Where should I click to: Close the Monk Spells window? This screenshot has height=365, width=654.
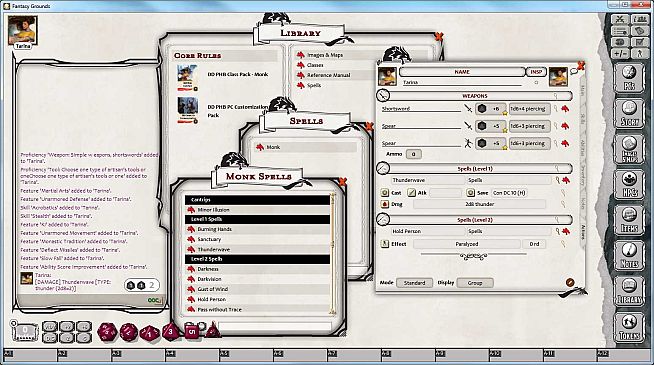(x=343, y=181)
